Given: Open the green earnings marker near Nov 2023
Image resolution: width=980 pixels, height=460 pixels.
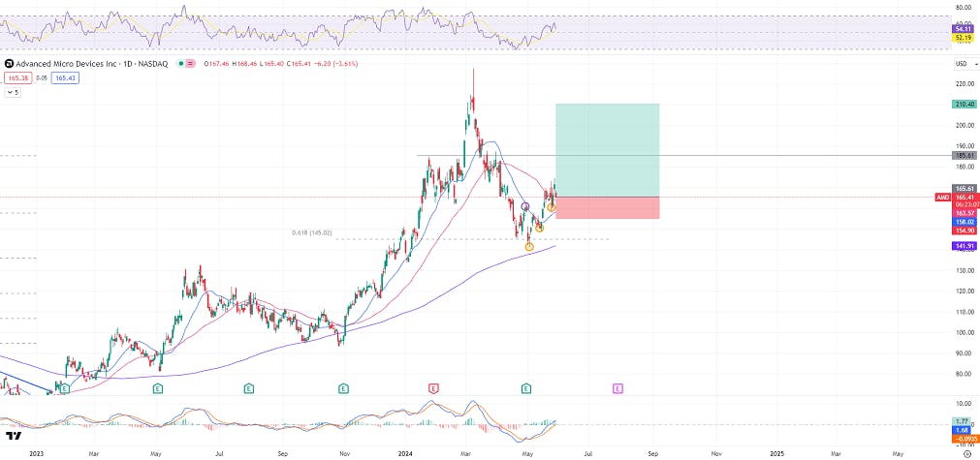Looking at the screenshot, I should [x=343, y=389].
